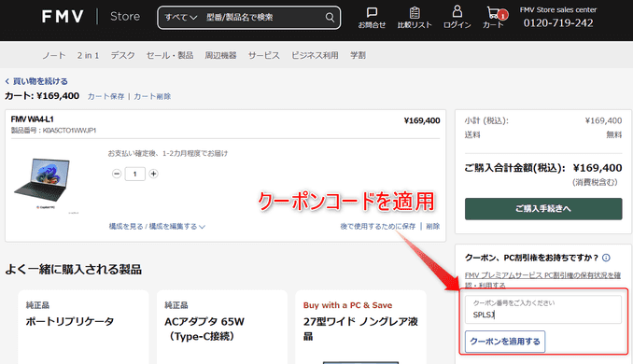Open the サービス menu
Viewport: 633px width, 364px height.
tap(263, 55)
